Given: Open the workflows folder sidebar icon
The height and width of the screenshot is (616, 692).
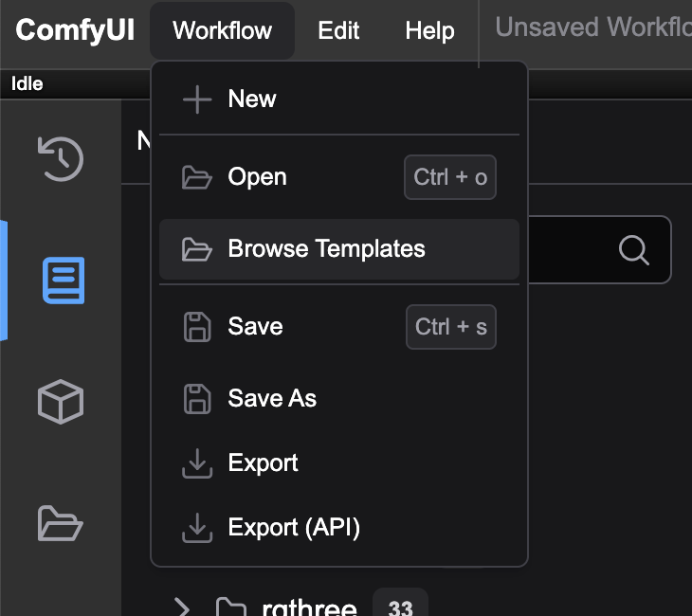Looking at the screenshot, I should click(61, 522).
